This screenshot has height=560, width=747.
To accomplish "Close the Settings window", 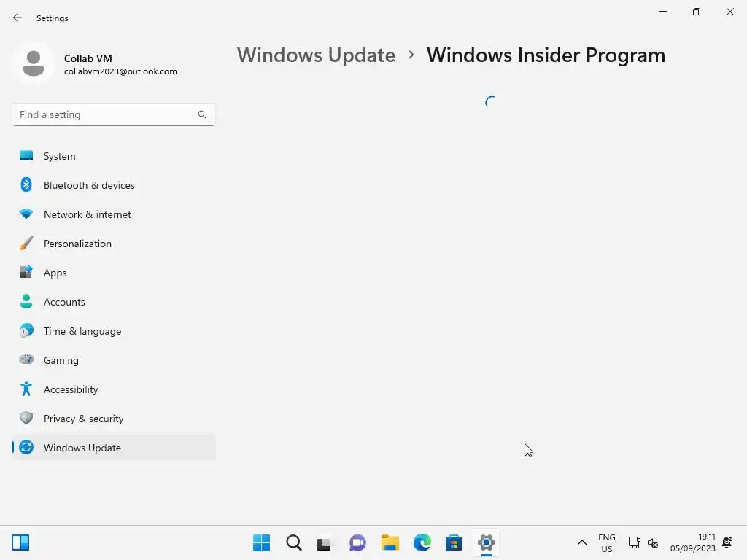I will click(x=729, y=12).
